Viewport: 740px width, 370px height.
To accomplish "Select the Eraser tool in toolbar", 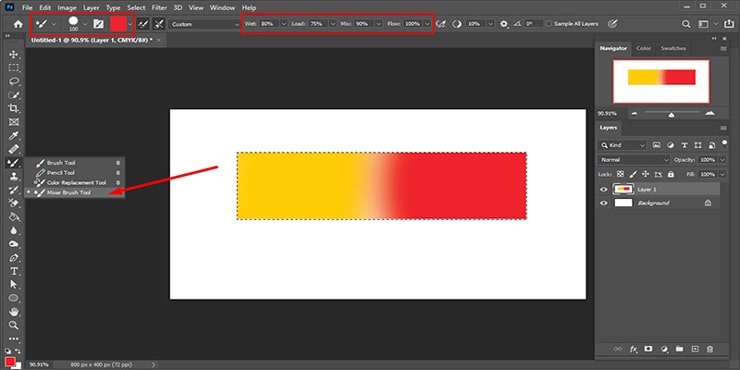I will [14, 203].
